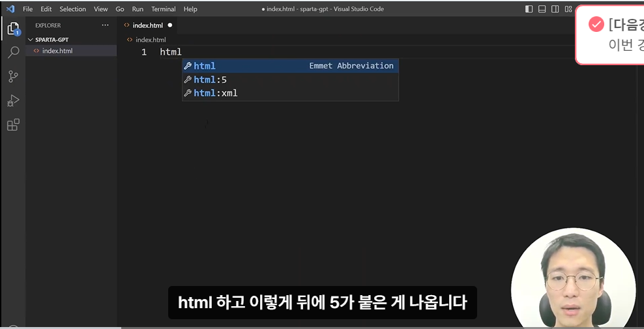The height and width of the screenshot is (329, 644).
Task: Open the Search view icon
Action: click(x=13, y=52)
